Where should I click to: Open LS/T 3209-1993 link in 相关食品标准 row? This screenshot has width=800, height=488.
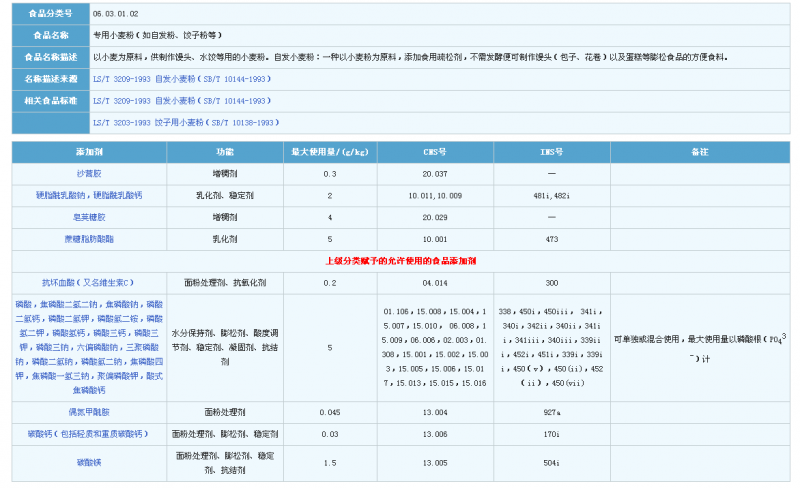click(180, 101)
